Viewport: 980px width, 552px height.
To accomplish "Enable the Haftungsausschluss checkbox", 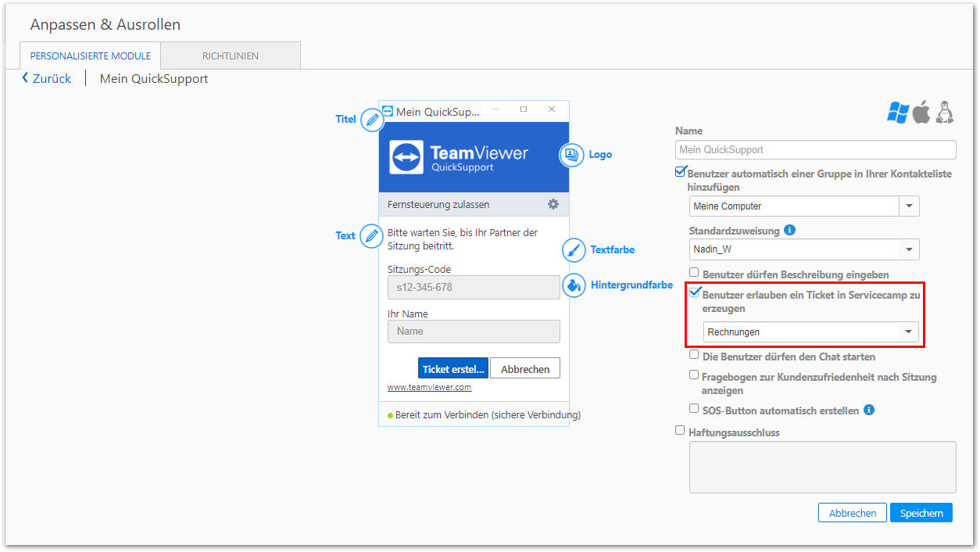I will (x=680, y=430).
